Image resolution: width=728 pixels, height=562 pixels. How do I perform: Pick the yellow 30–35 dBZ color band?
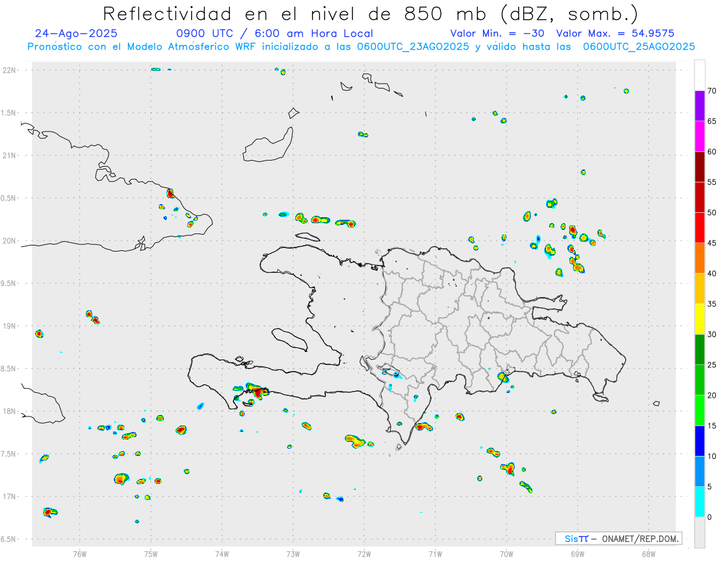click(699, 319)
